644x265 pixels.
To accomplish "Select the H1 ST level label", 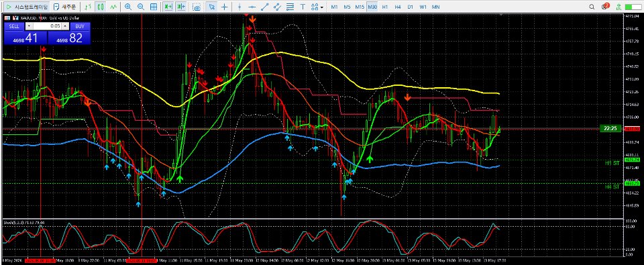I will click(x=612, y=163).
